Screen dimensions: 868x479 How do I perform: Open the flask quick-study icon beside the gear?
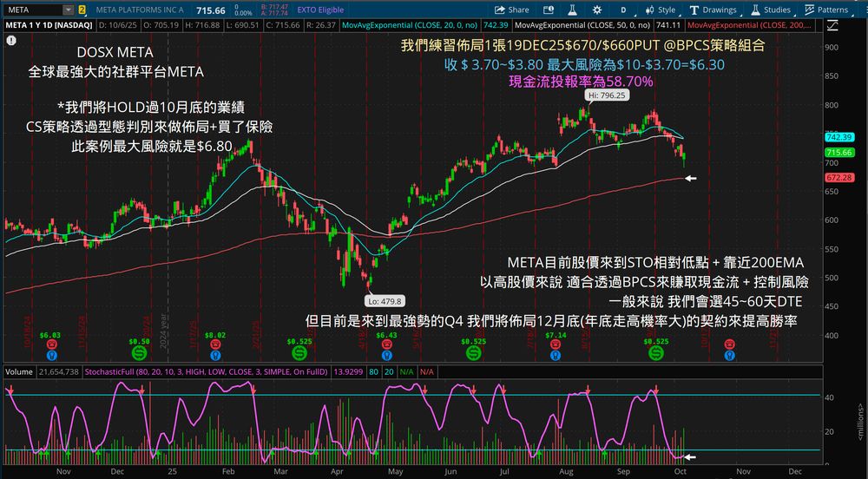pos(572,10)
